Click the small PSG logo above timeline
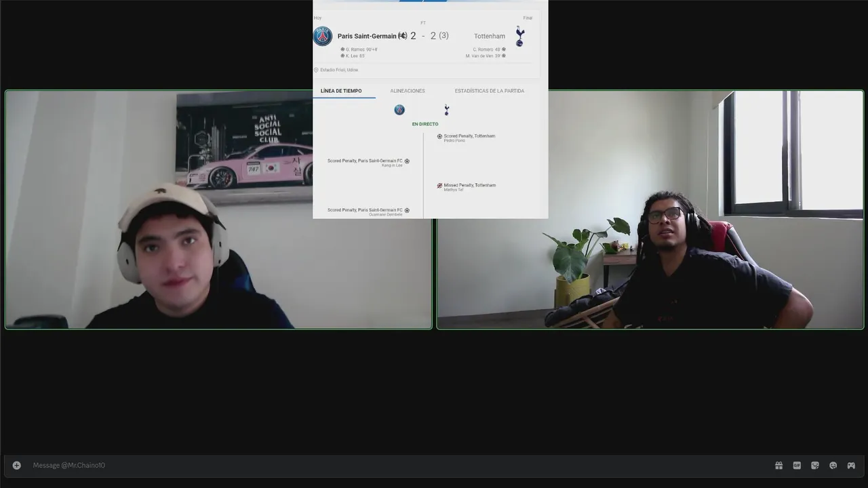 (x=399, y=110)
